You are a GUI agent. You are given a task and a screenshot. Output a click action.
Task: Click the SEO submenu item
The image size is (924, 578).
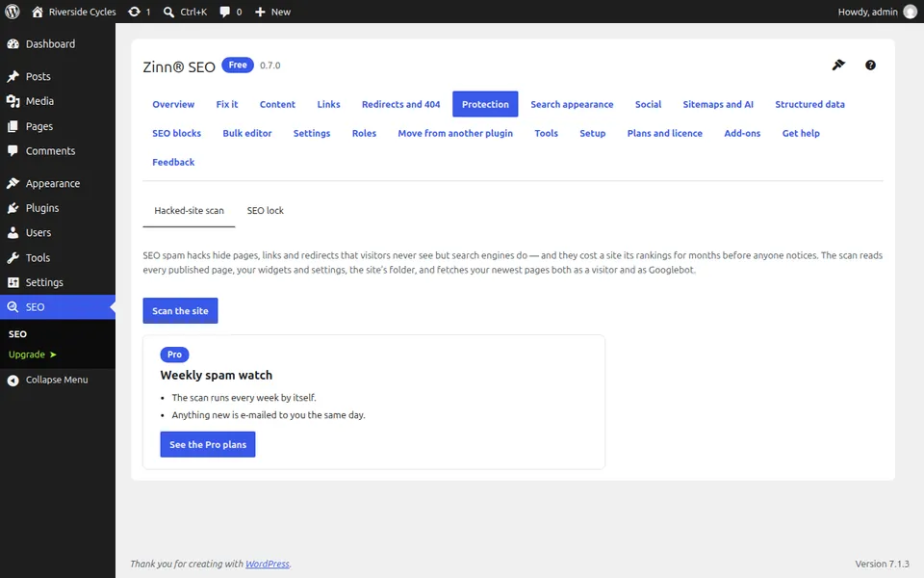click(17, 334)
